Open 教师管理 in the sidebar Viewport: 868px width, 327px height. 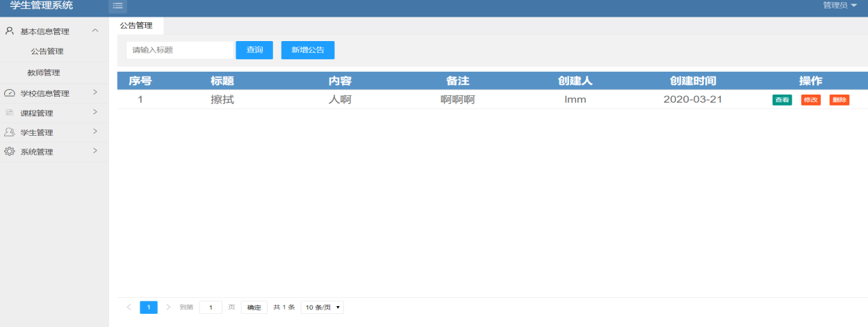[x=44, y=72]
